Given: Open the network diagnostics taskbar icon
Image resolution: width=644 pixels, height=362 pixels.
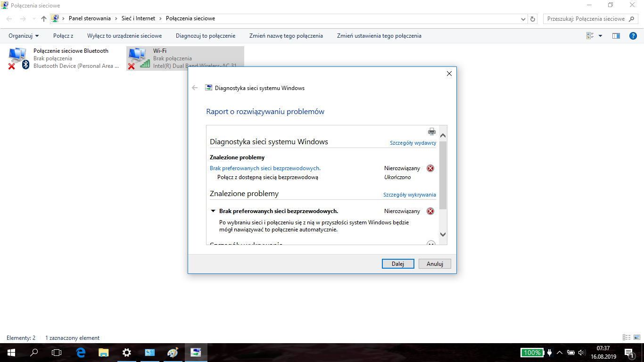Looking at the screenshot, I should pyautogui.click(x=196, y=352).
